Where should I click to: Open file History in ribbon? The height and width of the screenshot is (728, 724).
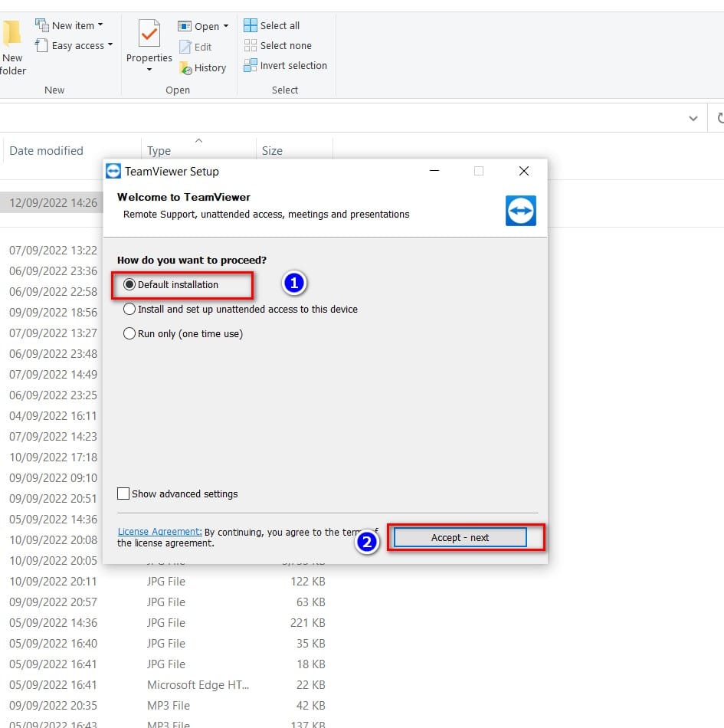point(203,67)
